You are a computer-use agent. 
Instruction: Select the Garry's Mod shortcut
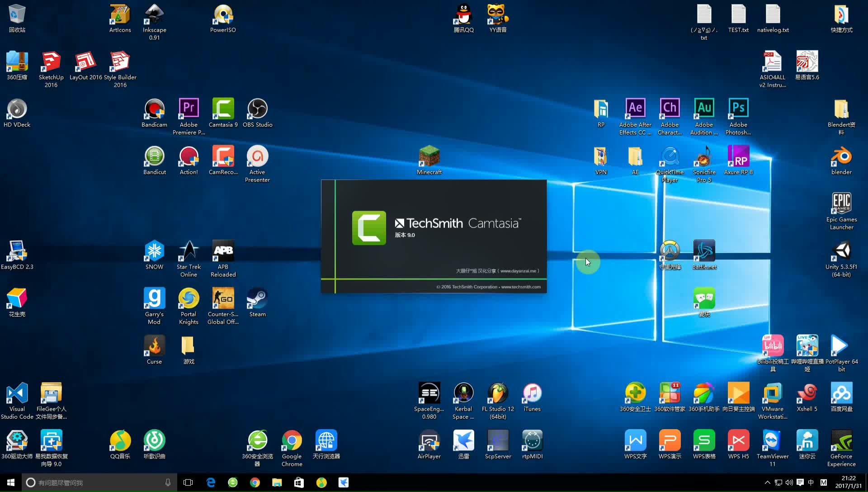click(x=154, y=306)
